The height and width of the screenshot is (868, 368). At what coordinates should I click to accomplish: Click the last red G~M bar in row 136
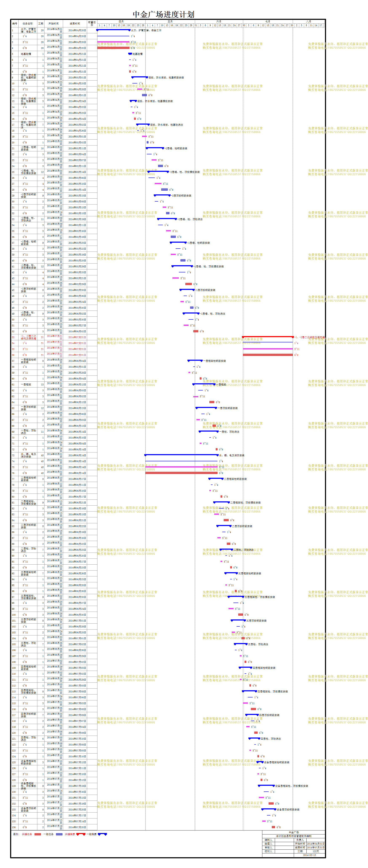273,827
